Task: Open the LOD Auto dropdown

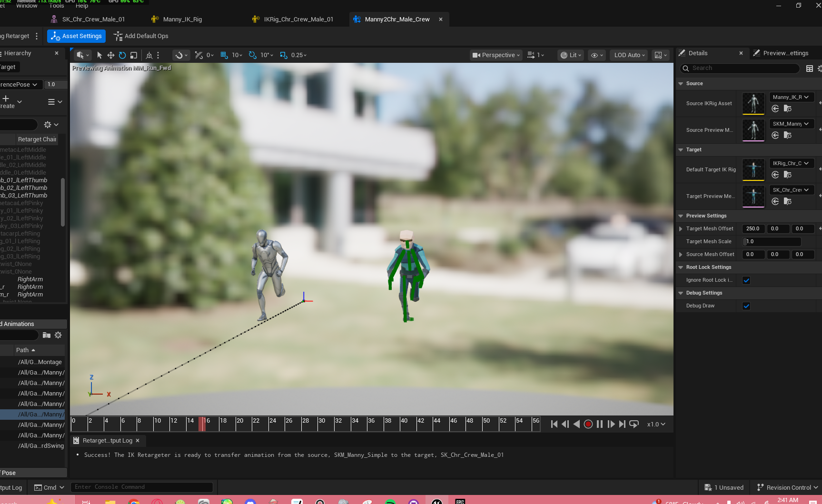Action: tap(629, 55)
